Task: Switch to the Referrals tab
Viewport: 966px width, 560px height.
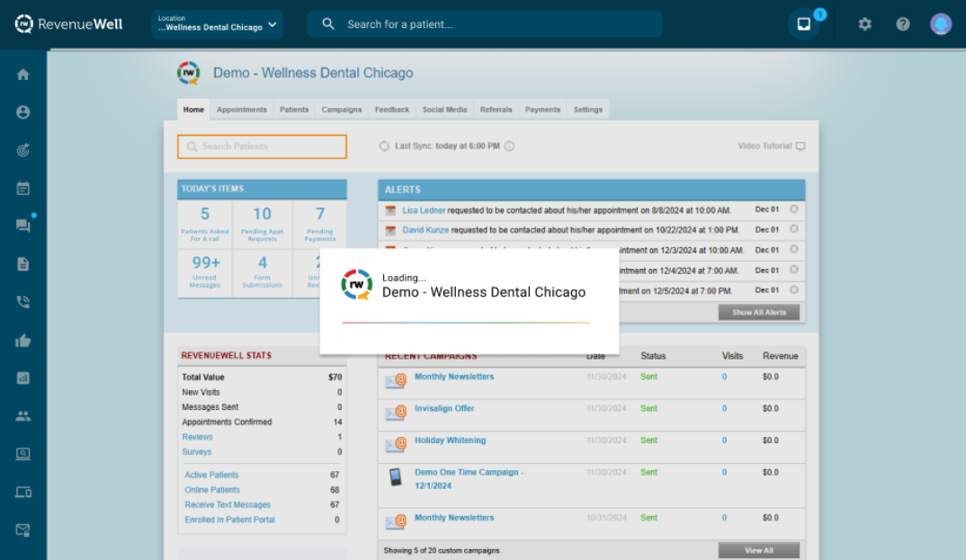Action: click(x=496, y=110)
